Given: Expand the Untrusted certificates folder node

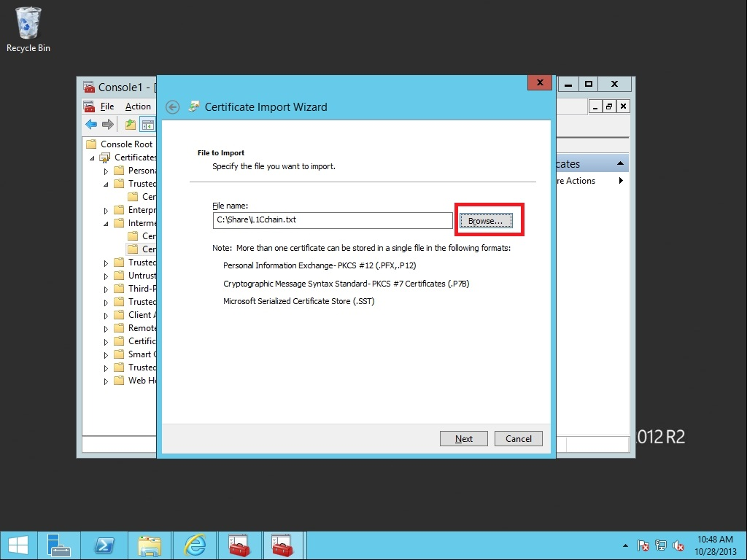Looking at the screenshot, I should (106, 276).
